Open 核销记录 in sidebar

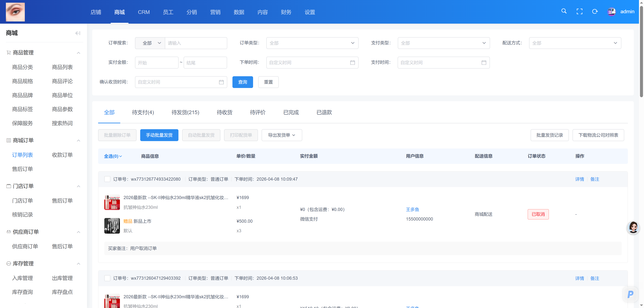(22, 214)
